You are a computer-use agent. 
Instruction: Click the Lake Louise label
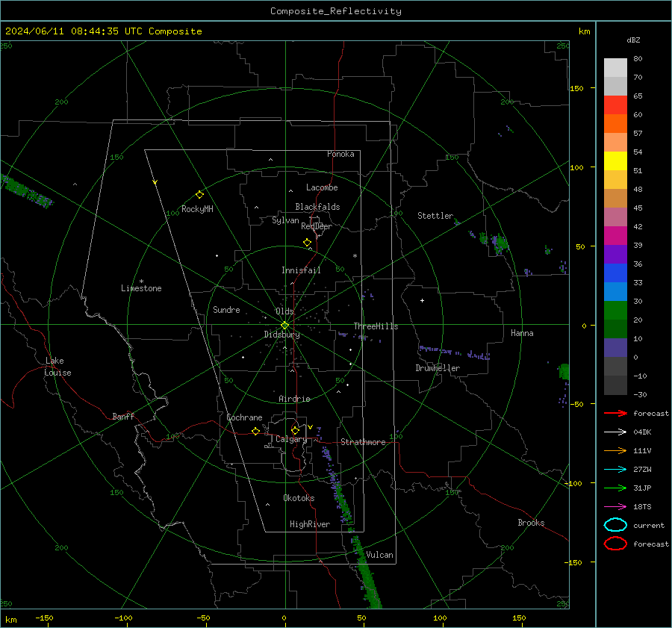coord(57,367)
